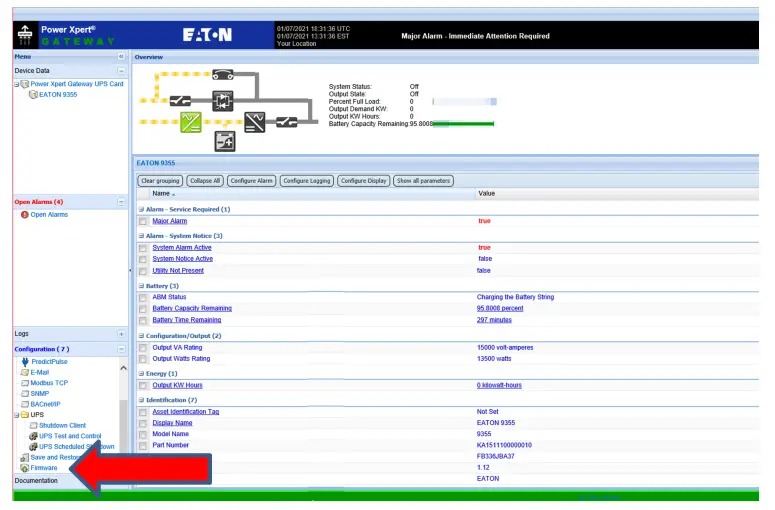Click the static switch icon in diagram
Screen dimensions: 775x510
(x=223, y=101)
